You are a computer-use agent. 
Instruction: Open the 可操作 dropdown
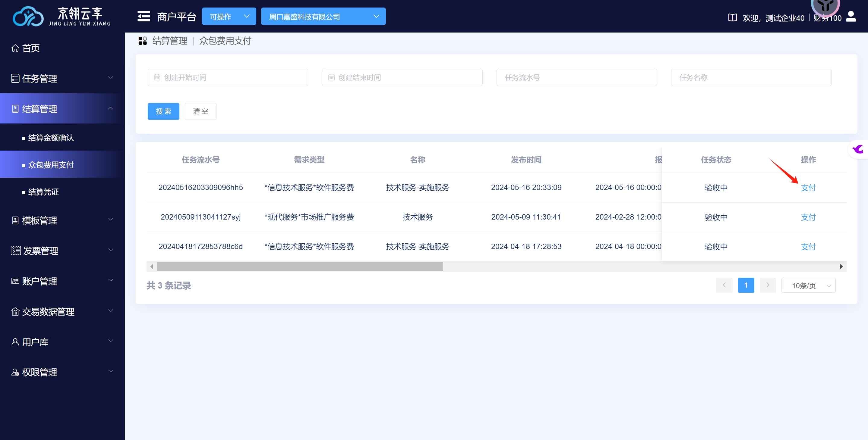(x=229, y=16)
